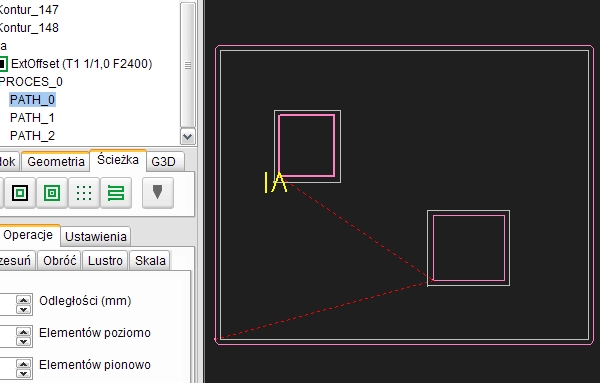The height and width of the screenshot is (383, 600).
Task: Select the black contour offset icon
Action: 20,193
